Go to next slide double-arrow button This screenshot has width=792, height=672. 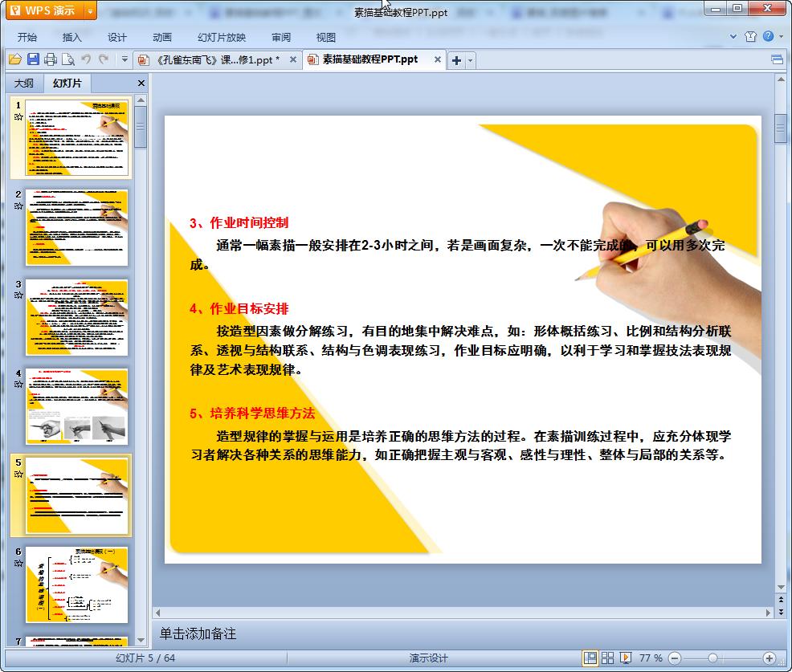[x=781, y=612]
